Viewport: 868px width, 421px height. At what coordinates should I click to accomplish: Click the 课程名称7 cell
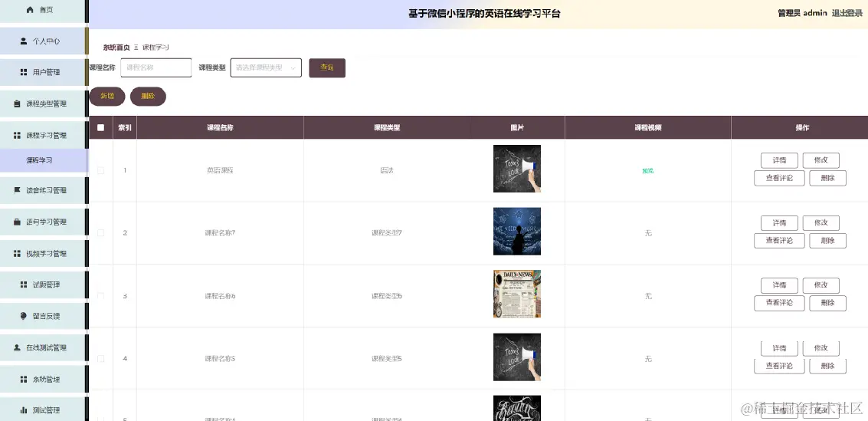tap(221, 232)
